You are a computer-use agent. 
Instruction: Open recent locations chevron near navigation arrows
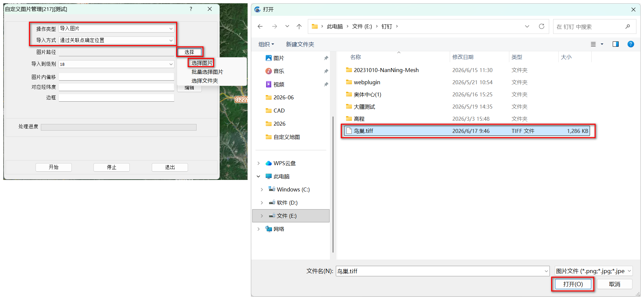coord(287,26)
